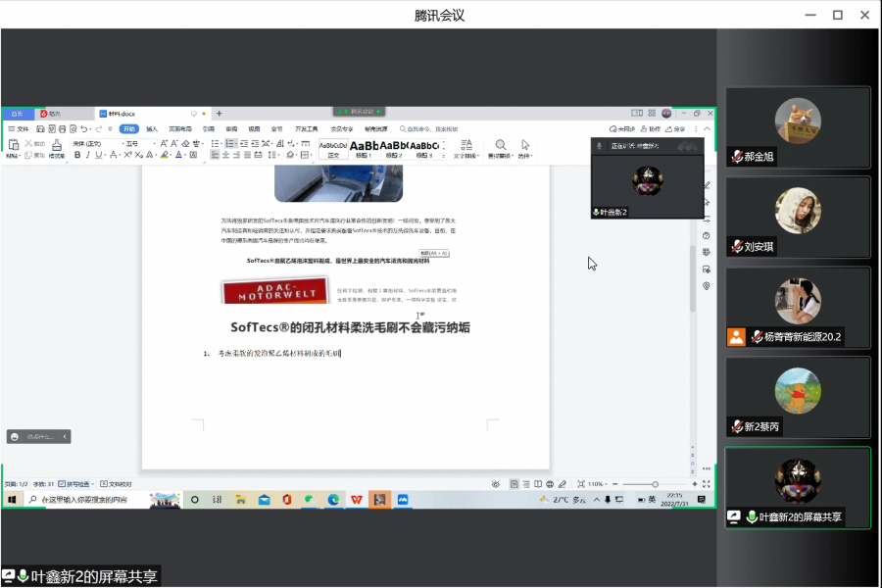Viewport: 882px width, 588px height.
Task: Click the Share button in WPS
Action: 675,128
